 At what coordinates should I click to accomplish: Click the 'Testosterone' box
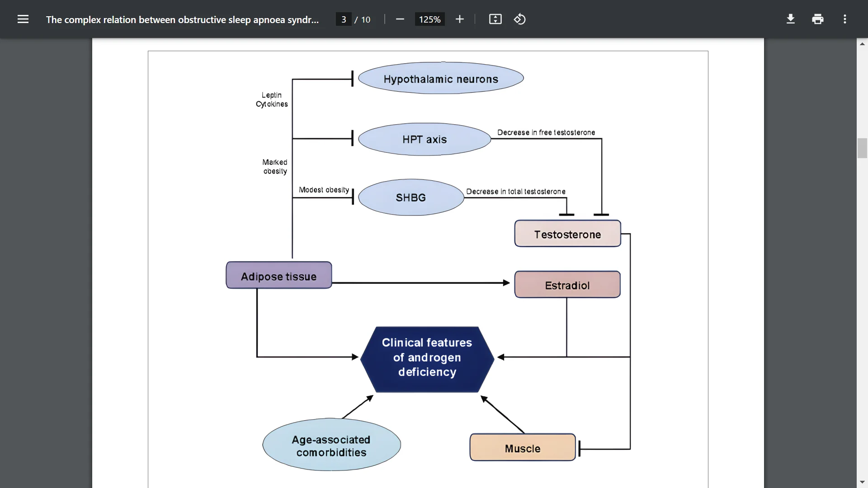[568, 234]
